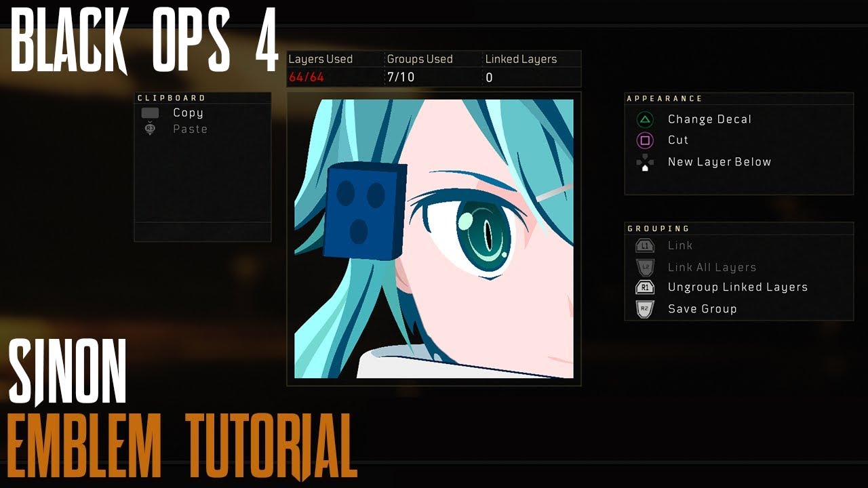
Task: Click the Linked Layers header
Action: (521, 59)
